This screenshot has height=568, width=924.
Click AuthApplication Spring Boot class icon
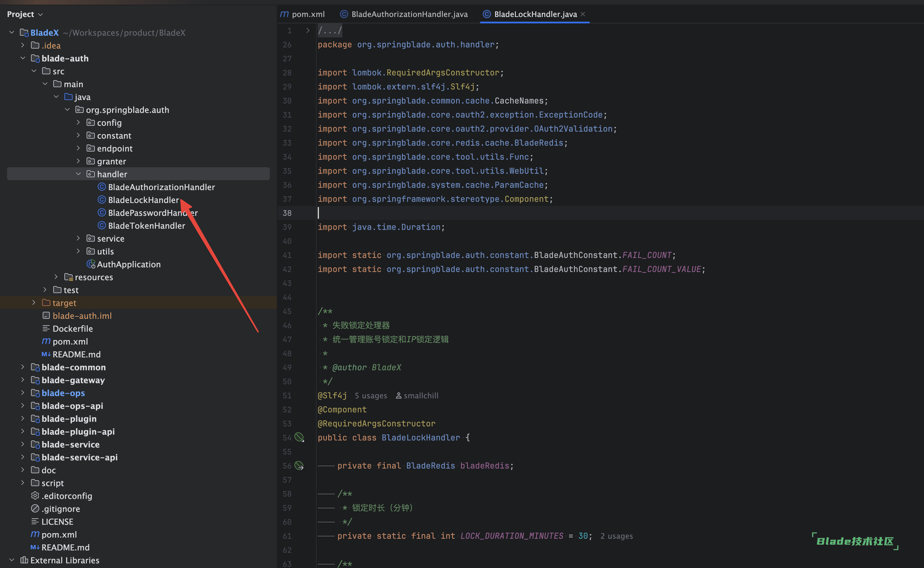(x=91, y=264)
